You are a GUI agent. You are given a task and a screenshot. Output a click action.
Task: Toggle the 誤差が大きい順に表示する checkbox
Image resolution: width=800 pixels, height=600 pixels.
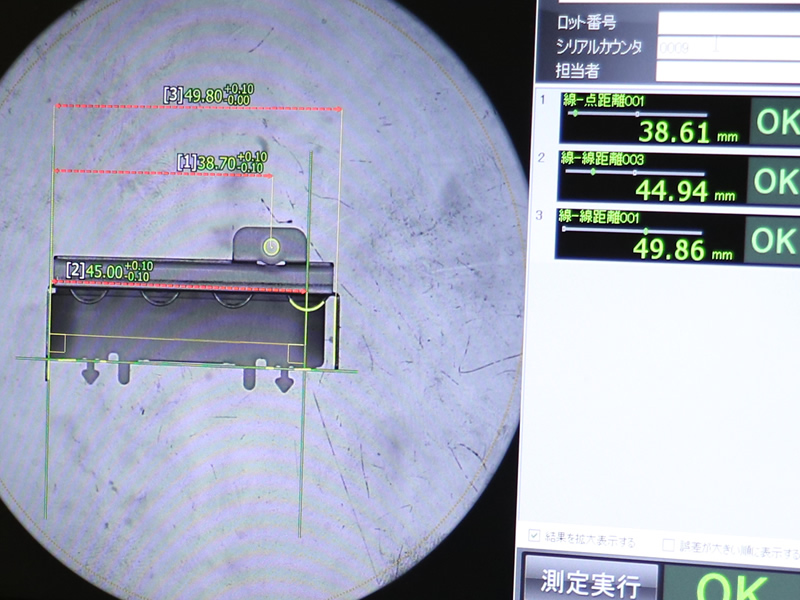(668, 545)
